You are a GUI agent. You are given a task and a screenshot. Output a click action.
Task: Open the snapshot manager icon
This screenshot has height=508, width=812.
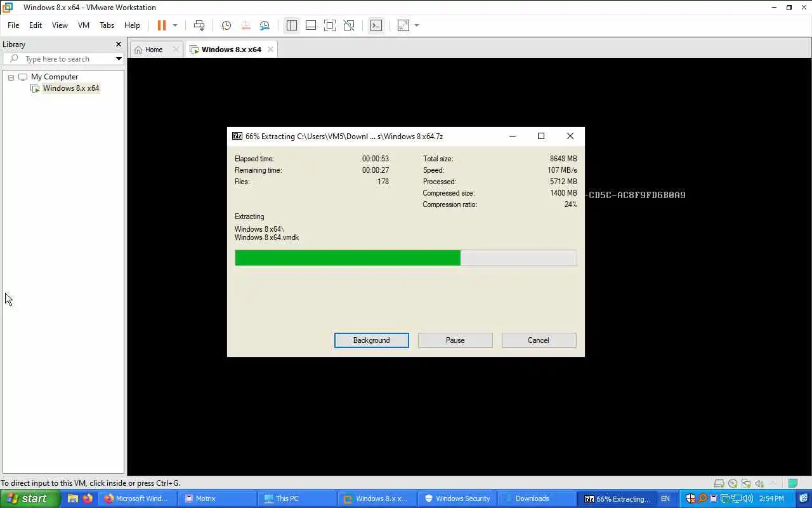click(x=265, y=25)
